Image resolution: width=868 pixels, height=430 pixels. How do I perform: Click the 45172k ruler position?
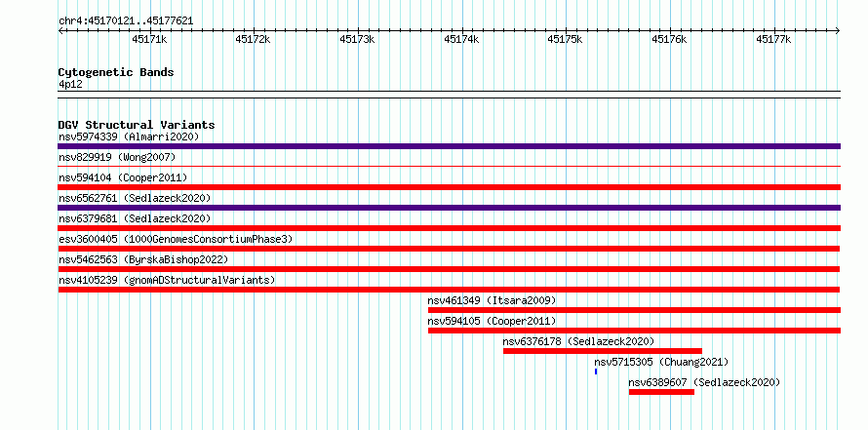(x=254, y=39)
